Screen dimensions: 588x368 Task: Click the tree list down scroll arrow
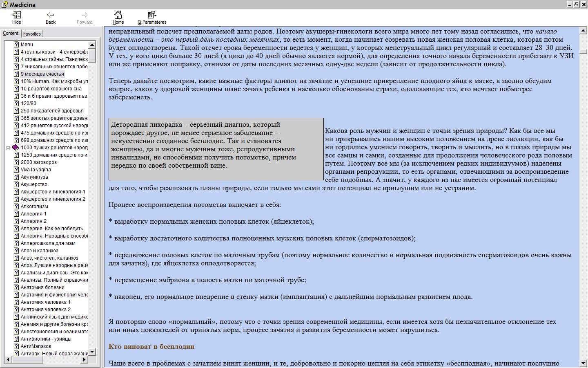[x=92, y=352]
